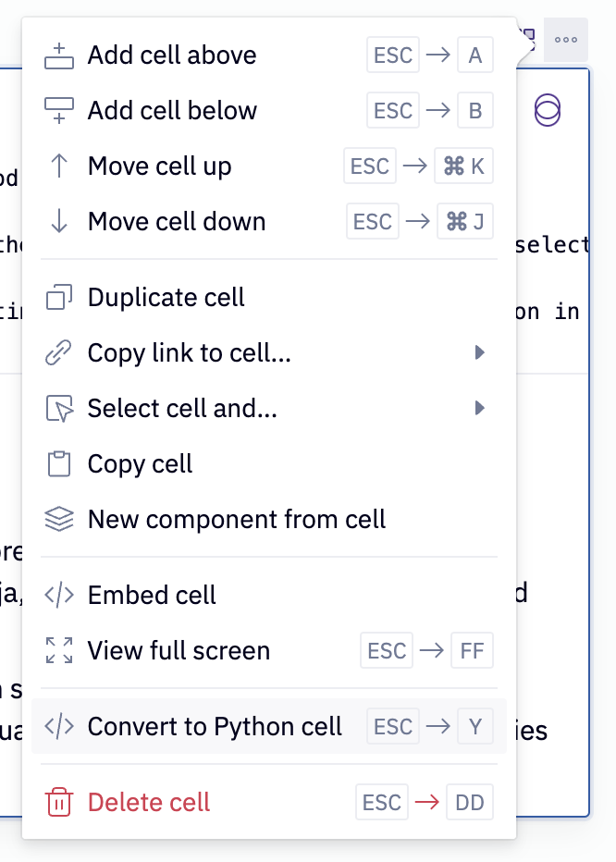Click the ESC shortcut badge next to Duplicate's row

373,221
